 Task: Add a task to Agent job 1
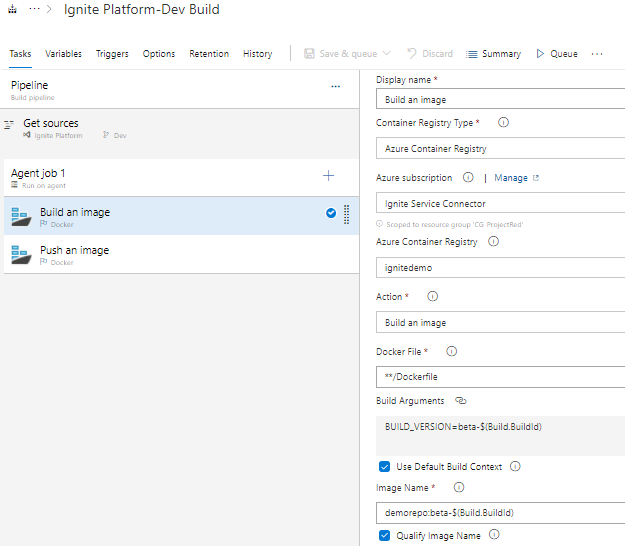coord(328,175)
